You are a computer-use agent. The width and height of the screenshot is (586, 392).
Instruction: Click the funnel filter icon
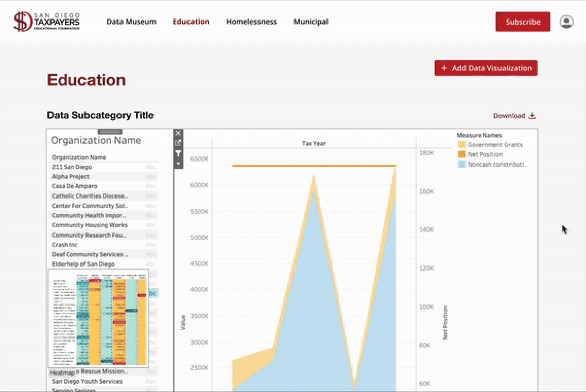pos(178,154)
